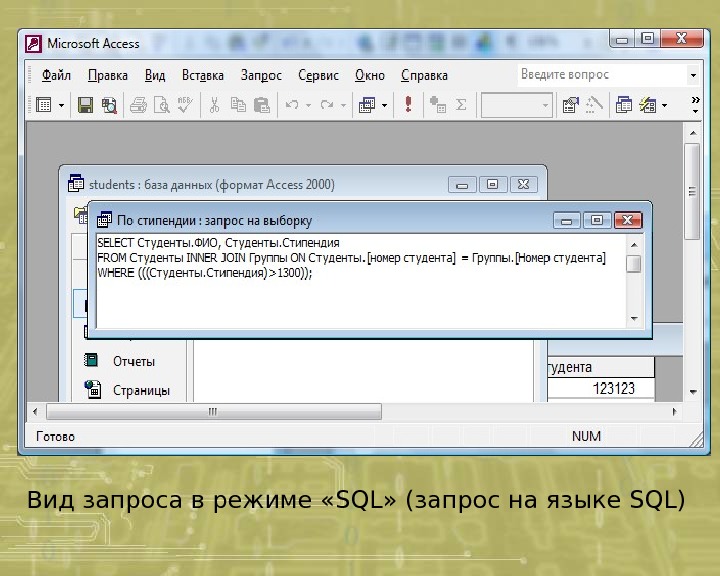This screenshot has width=720, height=576.
Task: Select Отчеты in the students database window
Action: pyautogui.click(x=134, y=361)
